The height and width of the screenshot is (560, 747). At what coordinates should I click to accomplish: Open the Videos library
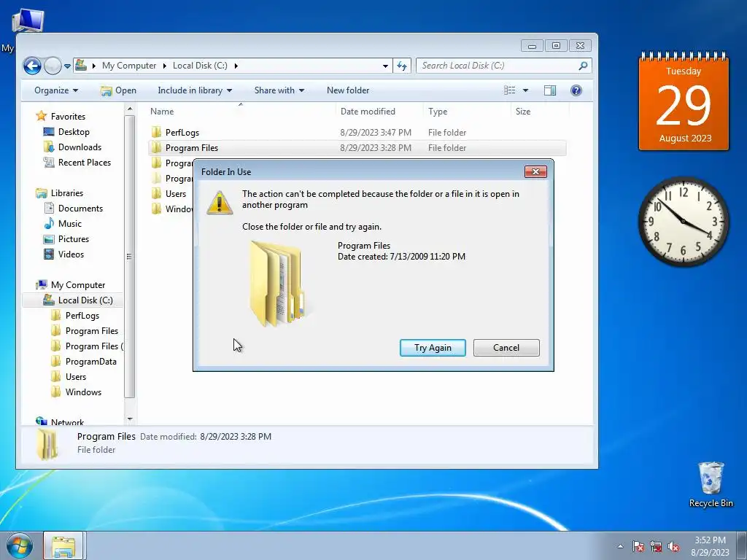click(x=71, y=254)
